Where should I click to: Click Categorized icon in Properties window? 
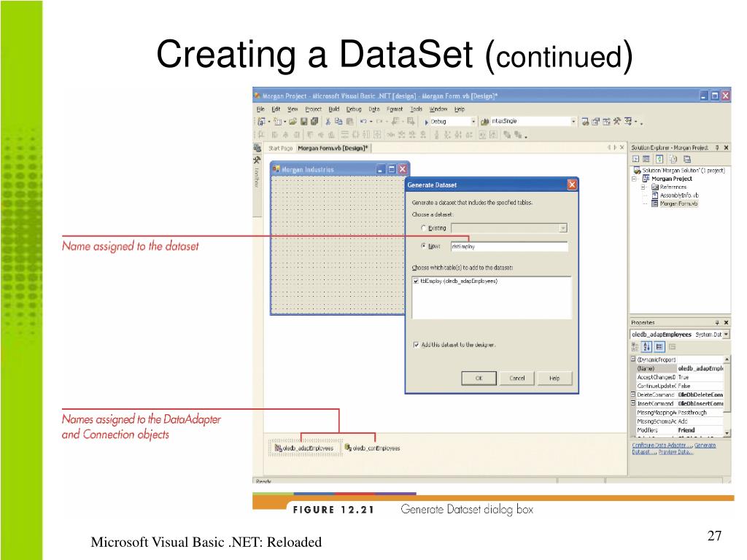(x=635, y=346)
